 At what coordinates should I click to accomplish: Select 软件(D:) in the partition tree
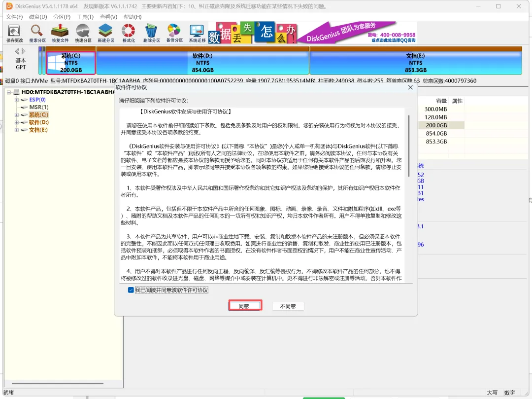click(x=39, y=122)
